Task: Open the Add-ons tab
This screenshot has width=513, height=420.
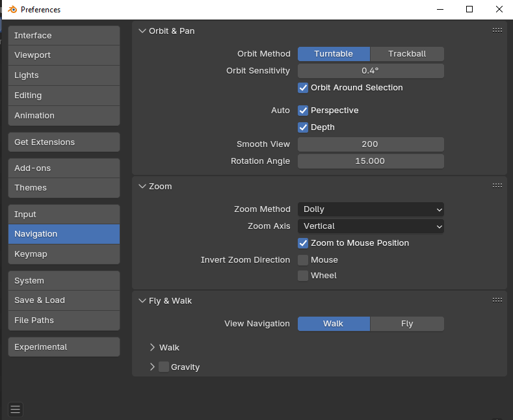Action: pyautogui.click(x=64, y=168)
